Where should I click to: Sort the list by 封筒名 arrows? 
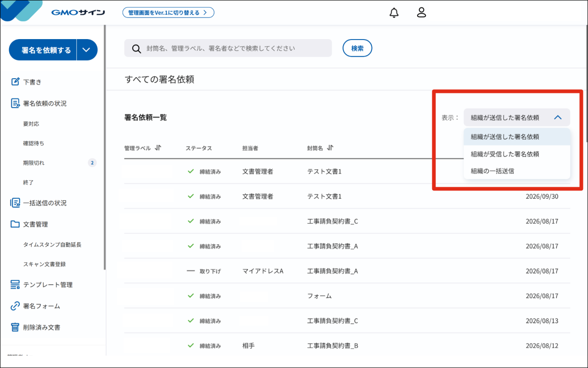pos(330,148)
